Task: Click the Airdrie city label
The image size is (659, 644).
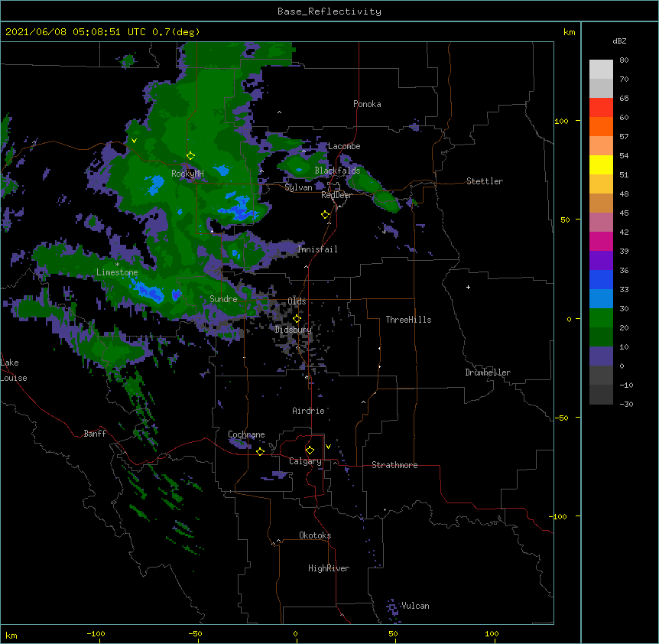Action: (x=308, y=411)
